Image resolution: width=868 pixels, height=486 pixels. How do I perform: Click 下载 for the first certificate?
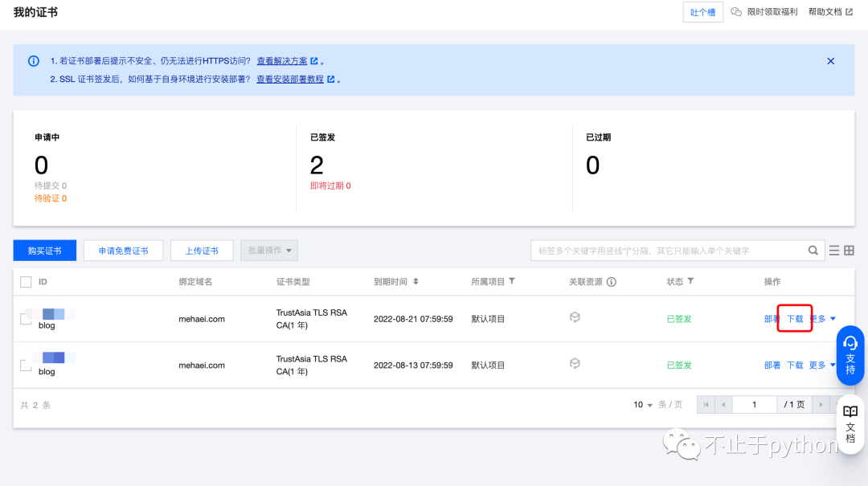pos(795,319)
